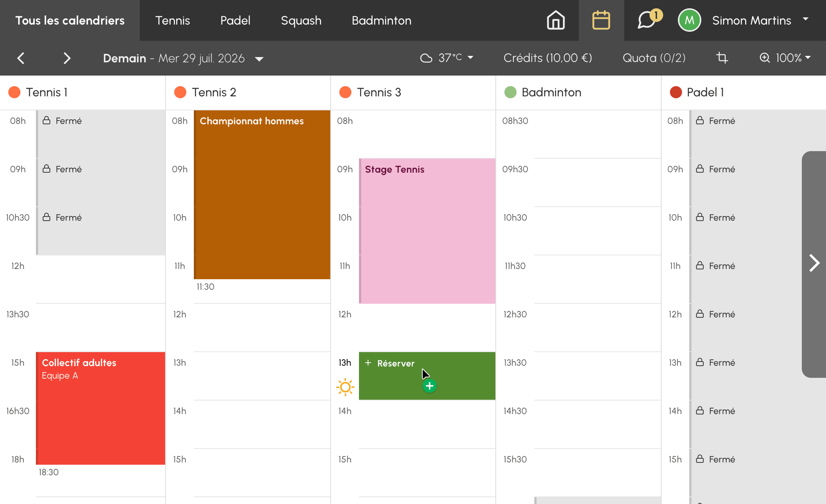
Task: Click Fermé label at Padel 1 13h
Action: click(x=722, y=363)
